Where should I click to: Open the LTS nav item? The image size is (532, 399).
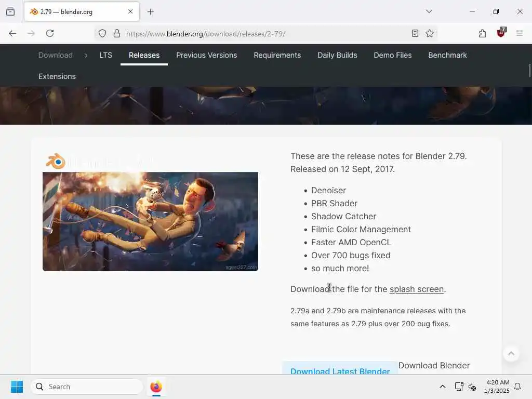click(x=105, y=55)
